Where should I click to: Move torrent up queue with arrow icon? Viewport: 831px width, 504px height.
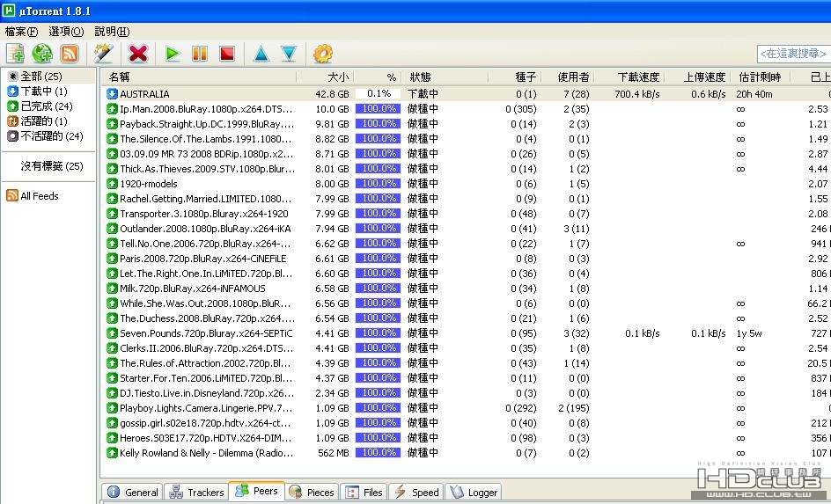pos(261,54)
